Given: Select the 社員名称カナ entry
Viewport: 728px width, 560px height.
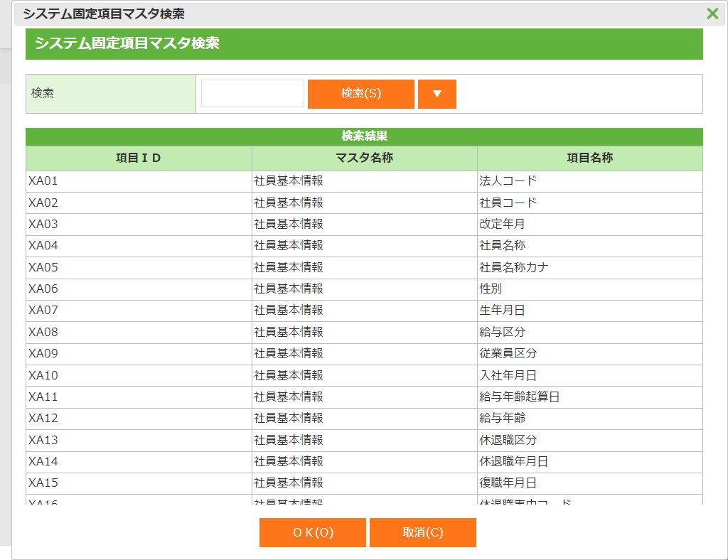Looking at the screenshot, I should click(x=513, y=268).
